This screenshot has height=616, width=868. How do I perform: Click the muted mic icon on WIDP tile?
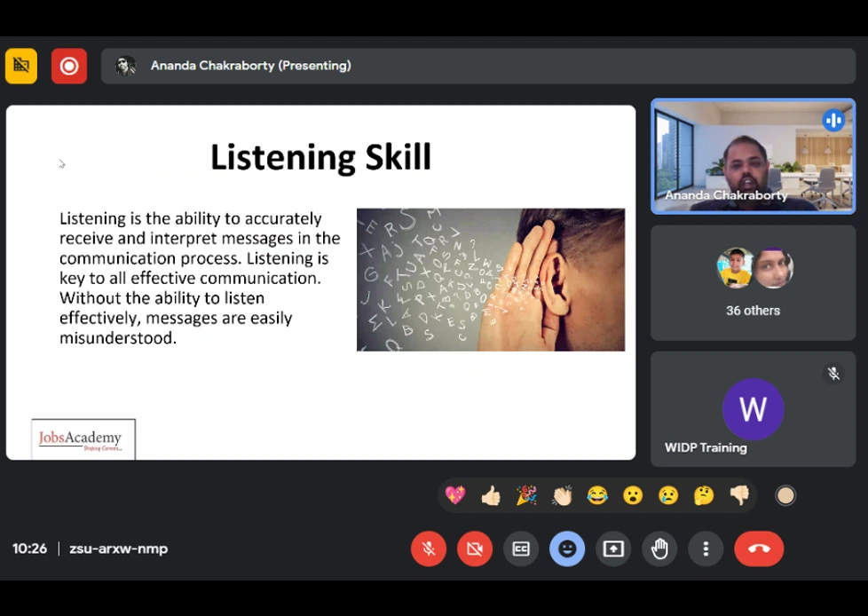point(833,374)
